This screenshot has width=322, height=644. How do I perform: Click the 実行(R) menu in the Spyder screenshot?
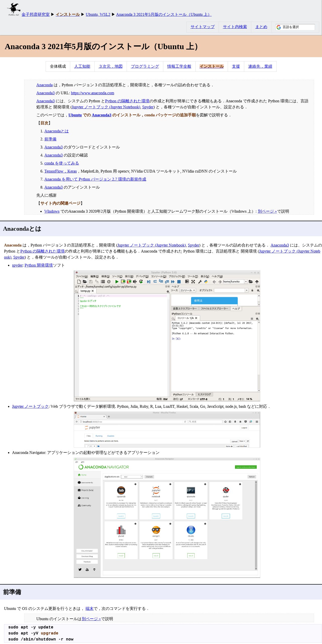129,276
